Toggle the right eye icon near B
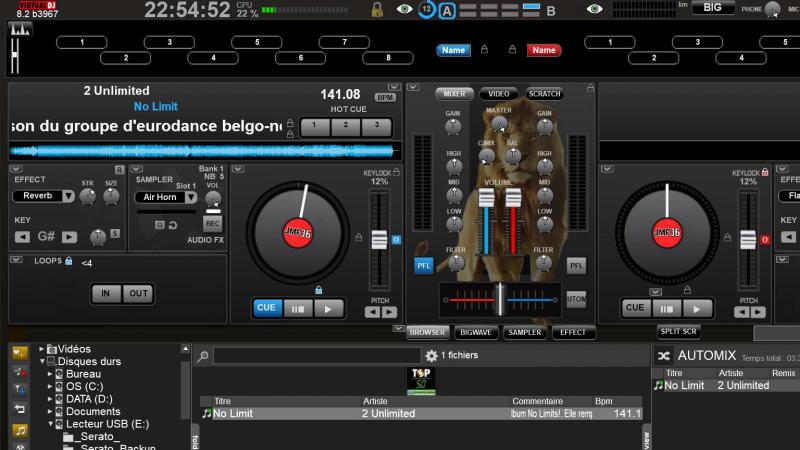 click(594, 9)
